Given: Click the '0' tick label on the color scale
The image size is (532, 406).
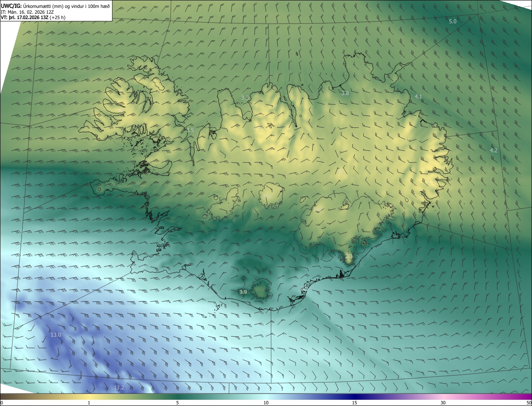Looking at the screenshot, I should 2,403.
